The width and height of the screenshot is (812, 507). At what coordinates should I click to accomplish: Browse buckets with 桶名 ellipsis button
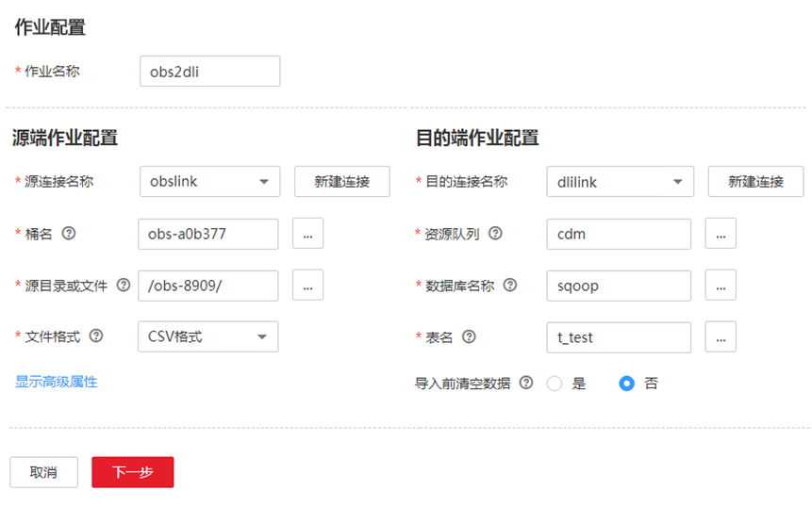tap(308, 234)
